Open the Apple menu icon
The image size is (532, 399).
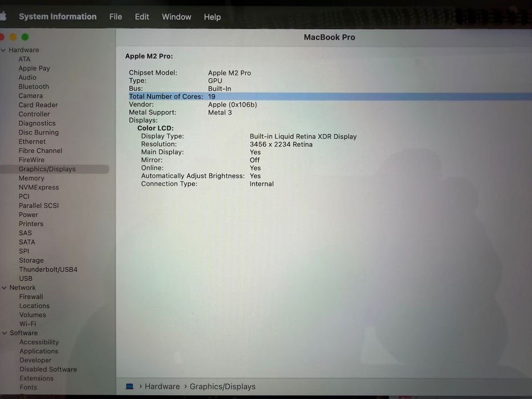pyautogui.click(x=3, y=16)
